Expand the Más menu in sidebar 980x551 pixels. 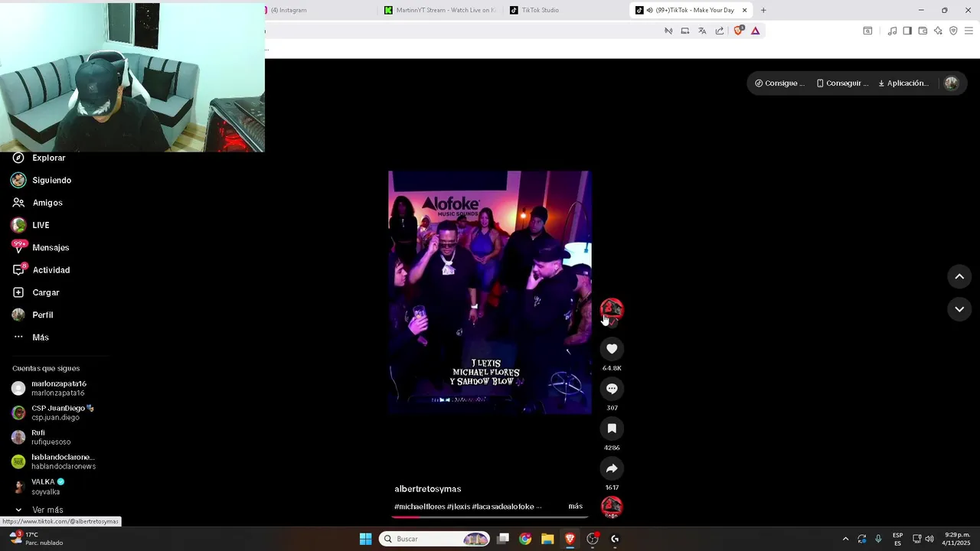[x=31, y=337]
